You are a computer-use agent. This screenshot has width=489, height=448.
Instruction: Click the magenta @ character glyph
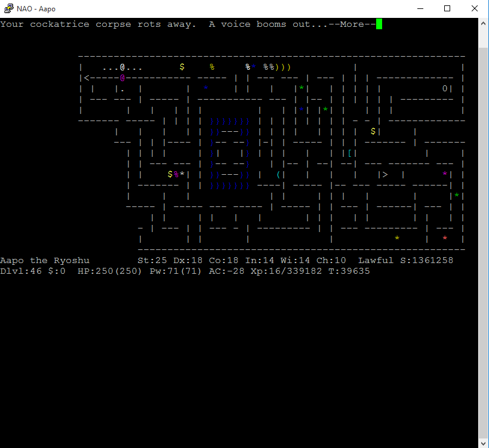(x=122, y=78)
